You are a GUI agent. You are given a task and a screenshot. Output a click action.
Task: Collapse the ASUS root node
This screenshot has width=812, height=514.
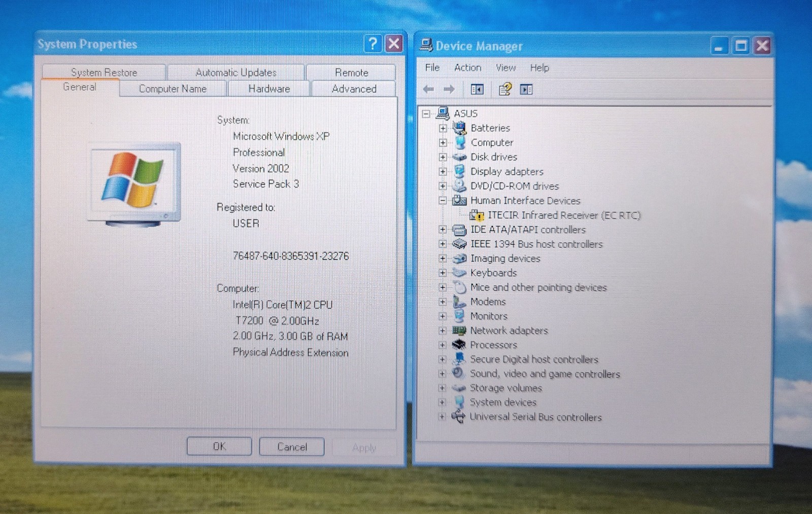coord(426,114)
